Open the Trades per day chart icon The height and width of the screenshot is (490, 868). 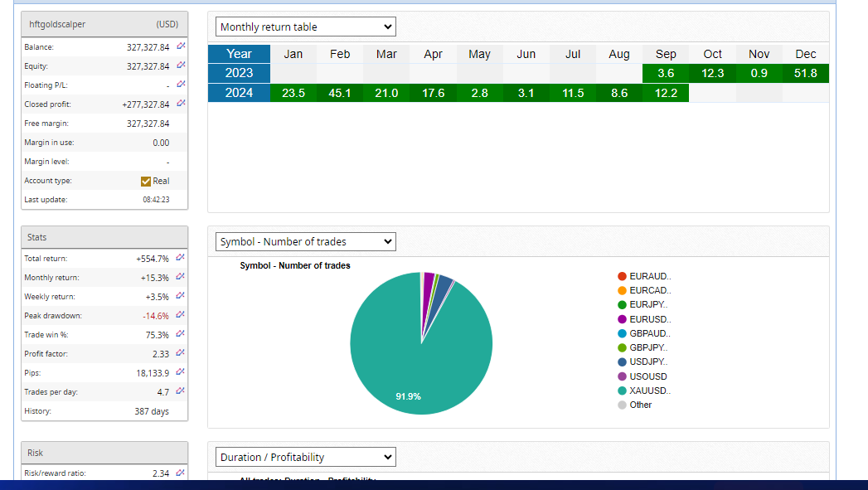[181, 391]
